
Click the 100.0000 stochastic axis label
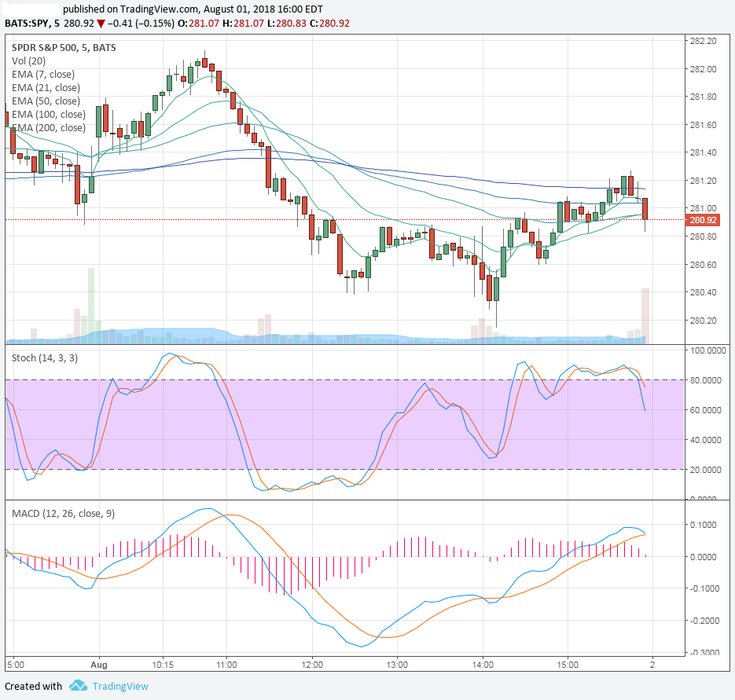click(708, 350)
